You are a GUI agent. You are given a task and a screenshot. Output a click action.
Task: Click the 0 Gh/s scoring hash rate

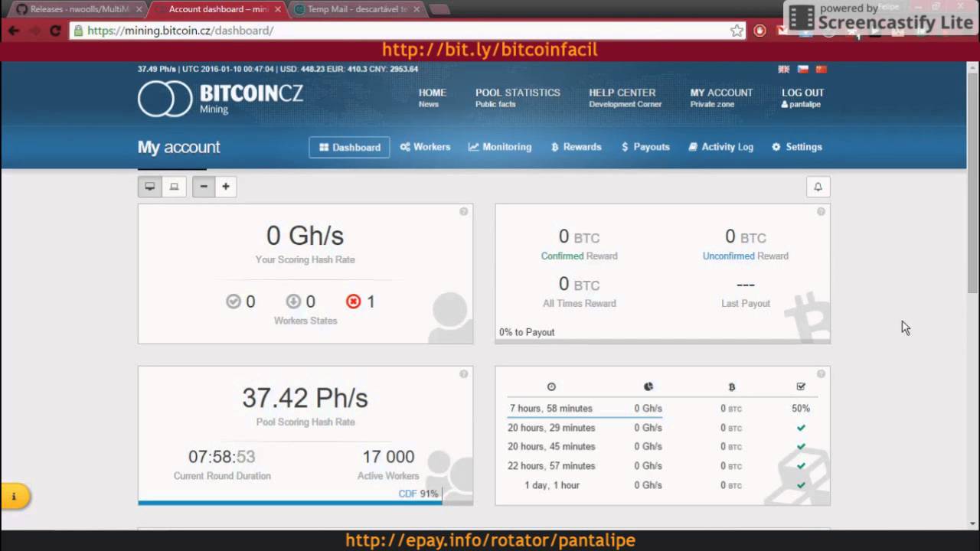pyautogui.click(x=305, y=236)
